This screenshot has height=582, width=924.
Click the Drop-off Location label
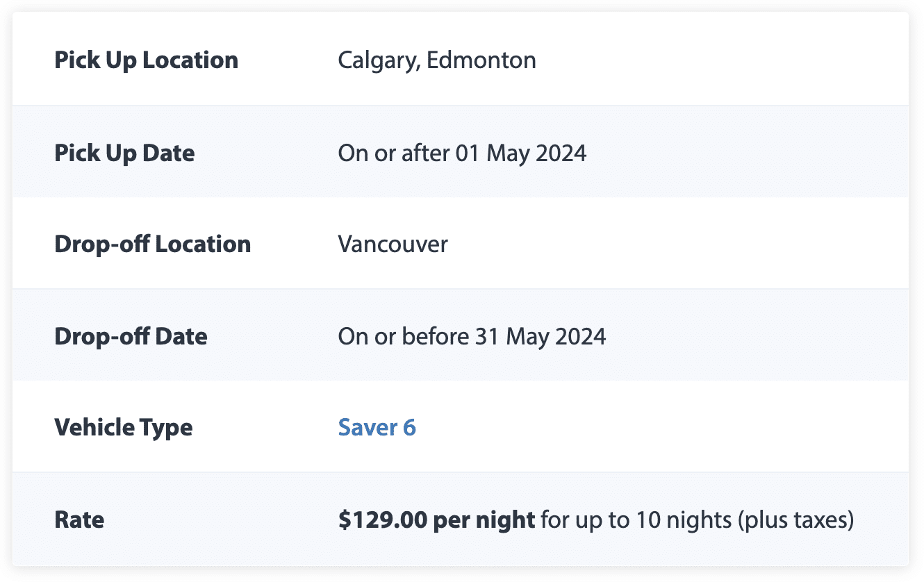[x=152, y=244]
